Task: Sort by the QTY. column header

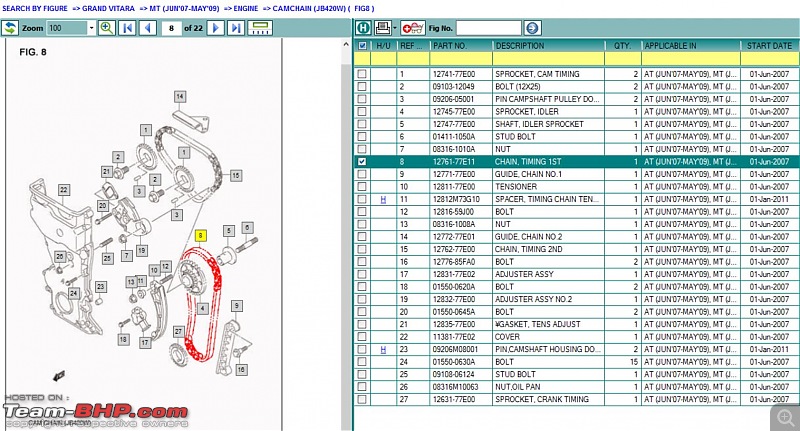Action: 622,45
